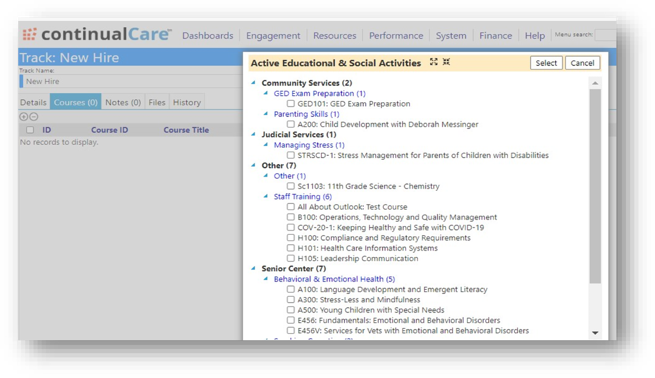Collapse the Other (7) group
Viewport: 655px width, 378px height.
[x=253, y=165]
